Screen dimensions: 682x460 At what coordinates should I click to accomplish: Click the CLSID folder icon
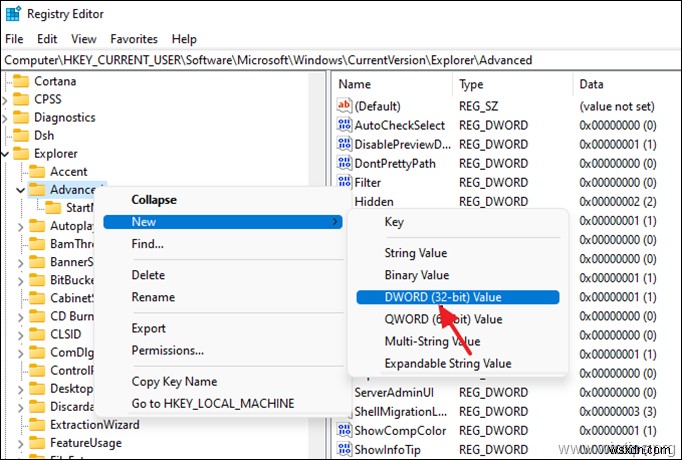[x=37, y=334]
